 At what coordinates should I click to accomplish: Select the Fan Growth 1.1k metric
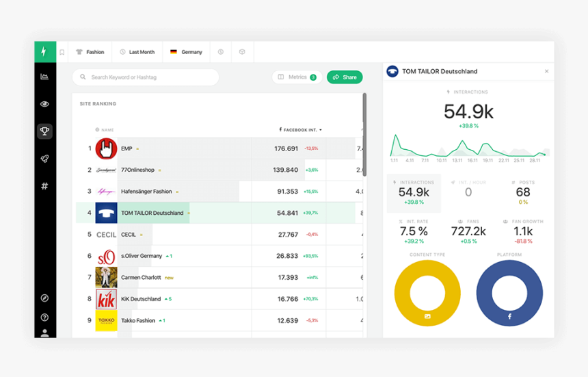coord(523,232)
